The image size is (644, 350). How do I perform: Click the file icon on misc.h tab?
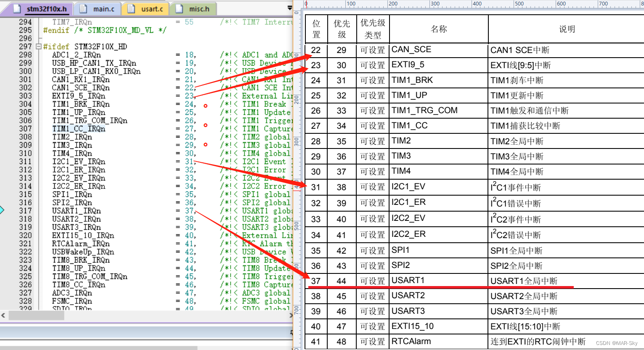[x=179, y=9]
